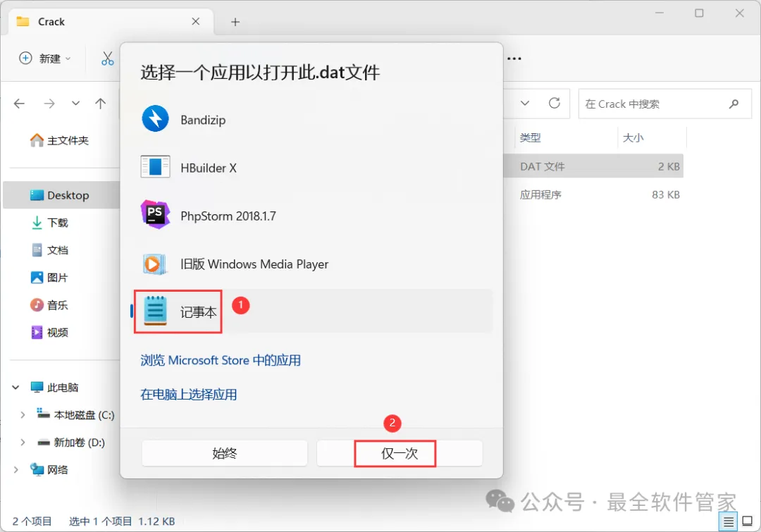
Task: Open 本地磁盘 (C:) drive
Action: click(x=75, y=415)
